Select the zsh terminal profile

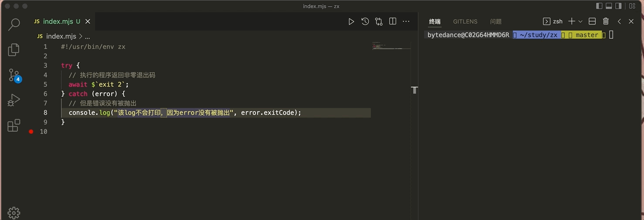tap(553, 21)
